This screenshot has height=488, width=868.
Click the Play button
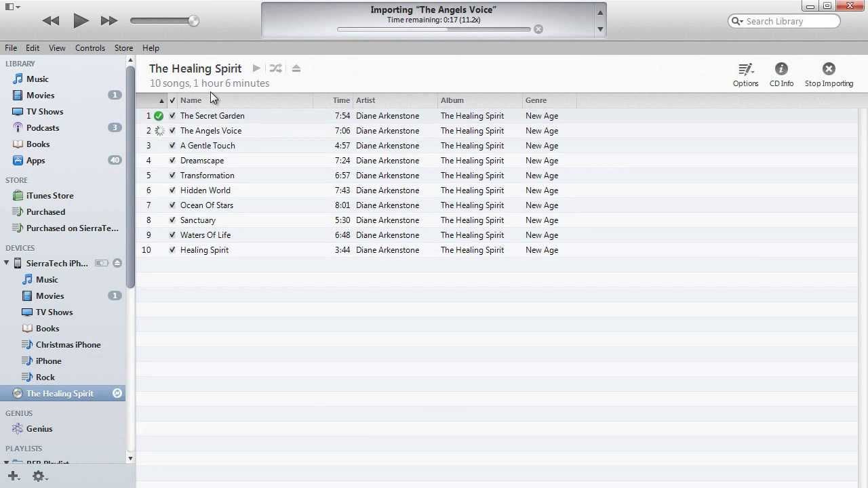click(x=81, y=20)
